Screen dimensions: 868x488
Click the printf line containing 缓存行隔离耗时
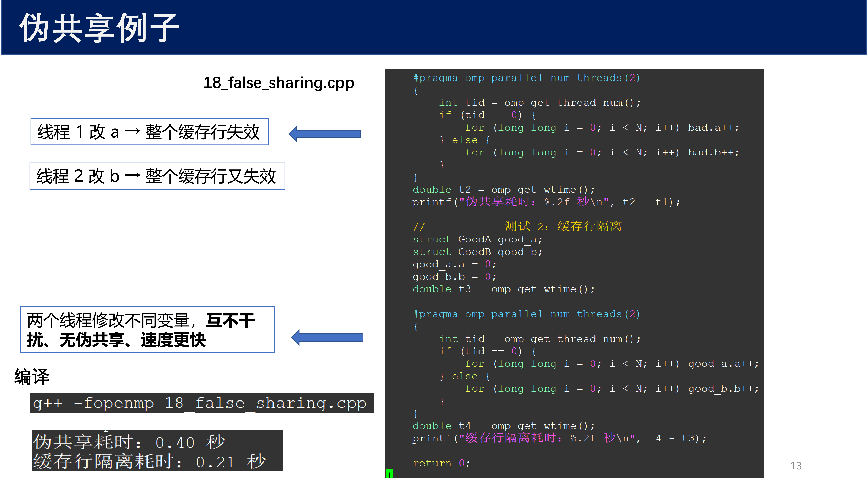tap(559, 438)
